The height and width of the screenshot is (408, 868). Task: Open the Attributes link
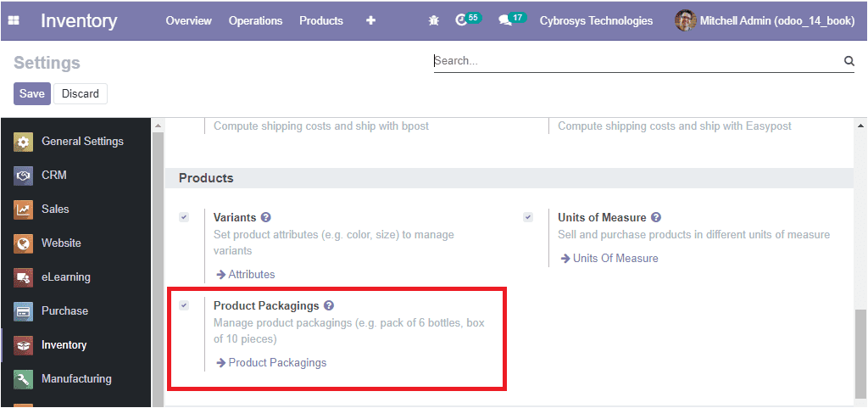[x=251, y=275]
